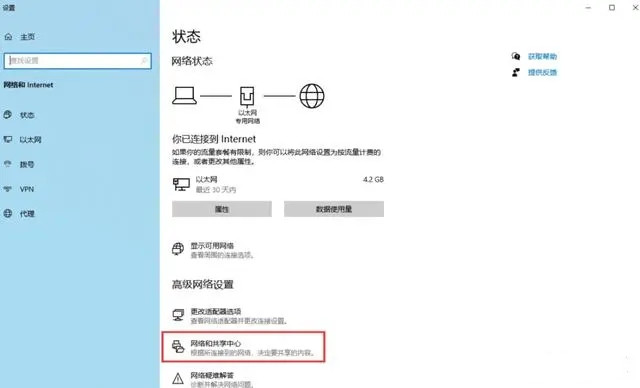Click the 高级网络设置 heading
The height and width of the screenshot is (388, 640).
[x=202, y=284]
